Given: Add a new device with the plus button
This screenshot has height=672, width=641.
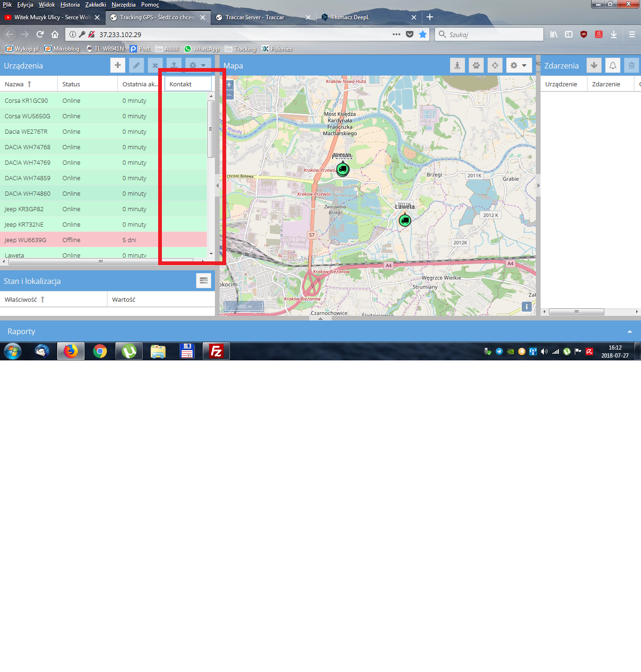Looking at the screenshot, I should click(x=118, y=65).
